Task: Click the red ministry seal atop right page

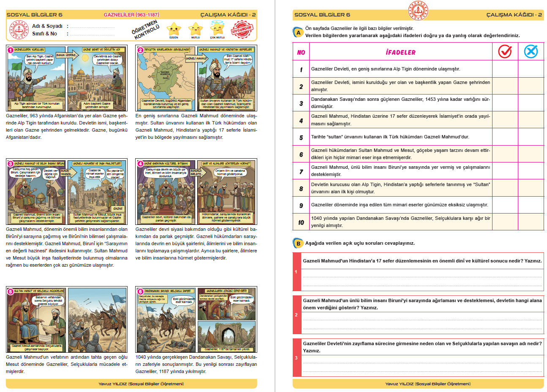Action: click(x=418, y=11)
